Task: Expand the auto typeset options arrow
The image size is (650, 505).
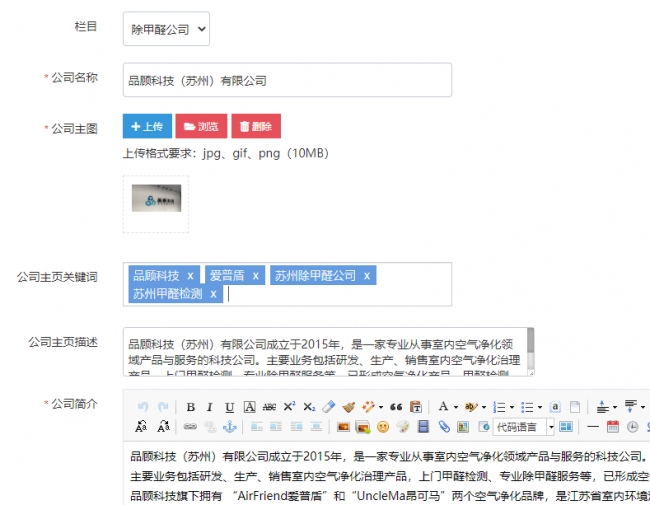Action: (381, 407)
